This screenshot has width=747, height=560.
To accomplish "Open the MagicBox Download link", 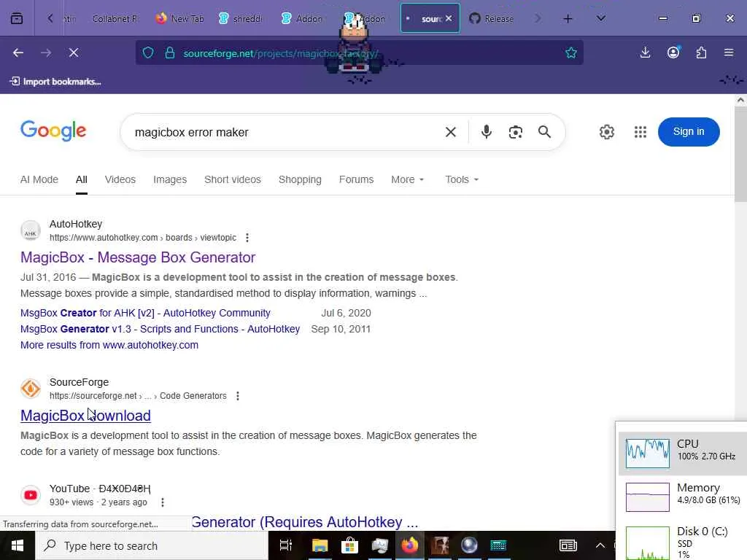I will click(x=85, y=416).
